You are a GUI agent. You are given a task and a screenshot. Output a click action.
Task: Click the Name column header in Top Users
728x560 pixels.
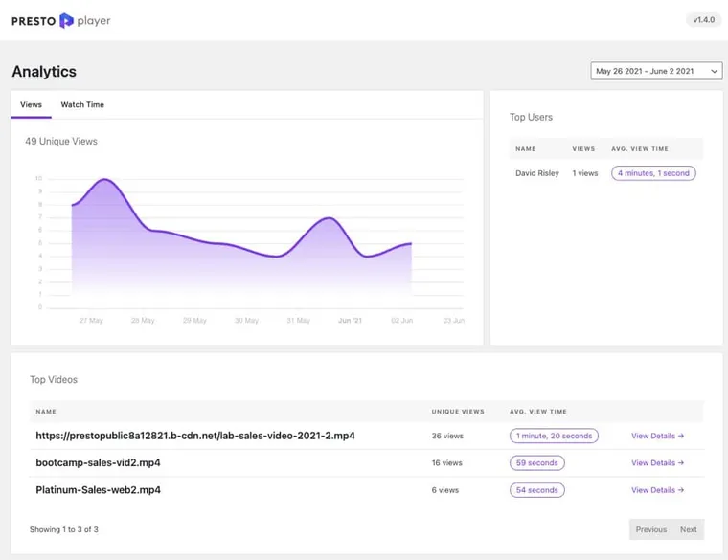point(526,149)
